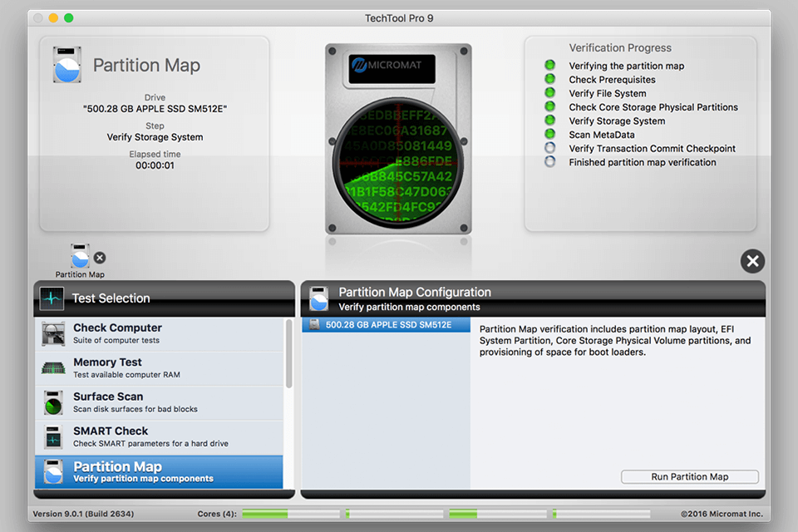Choose Partition Map in Test Selection
The width and height of the screenshot is (798, 532).
(x=159, y=472)
